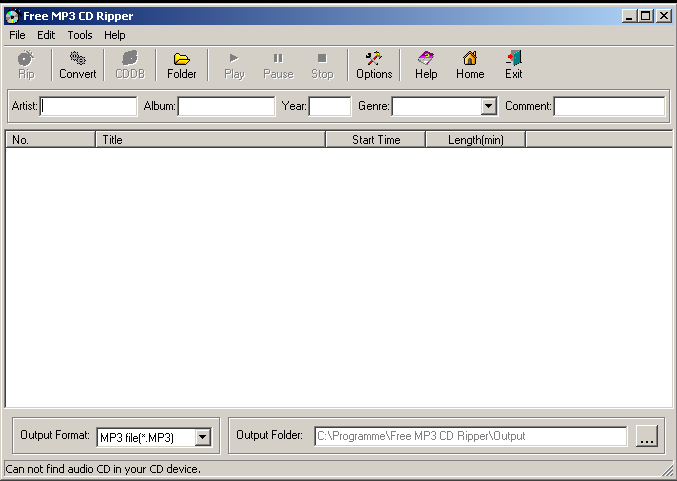Image resolution: width=677 pixels, height=481 pixels.
Task: Open the Folder toolbar button
Action: [182, 65]
